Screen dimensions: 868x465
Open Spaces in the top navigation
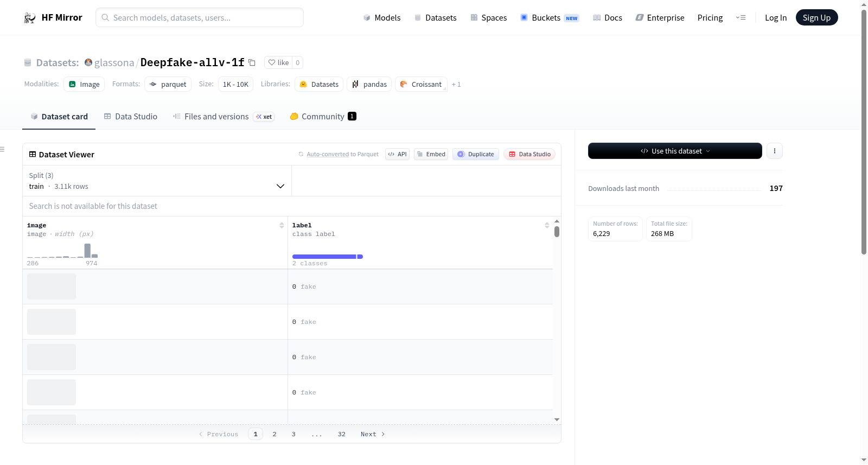[x=488, y=18]
